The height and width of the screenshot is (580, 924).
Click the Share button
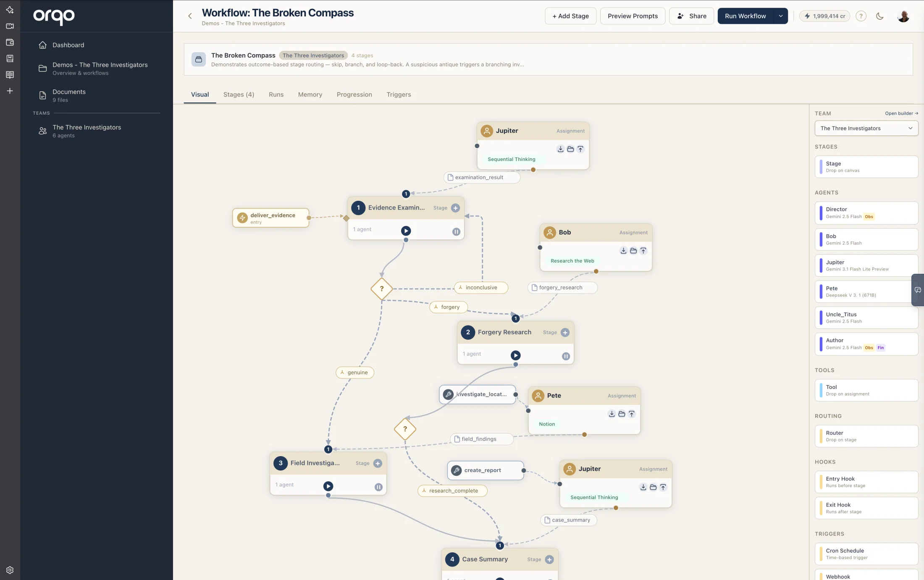pyautogui.click(x=691, y=16)
